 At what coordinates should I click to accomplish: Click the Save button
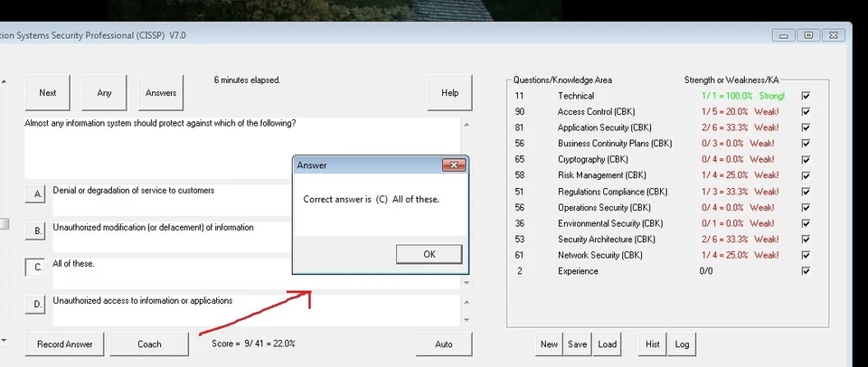coord(578,344)
